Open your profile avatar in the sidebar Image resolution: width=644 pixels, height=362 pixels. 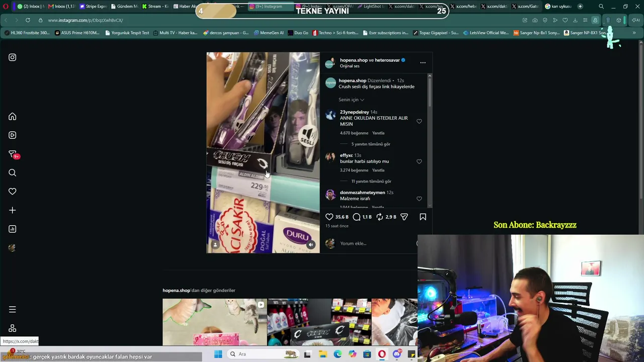tap(13, 248)
